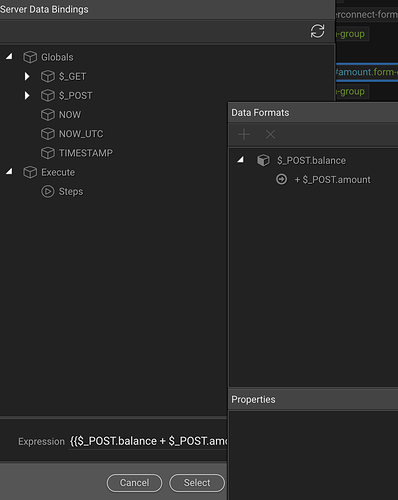Screen dimensions: 398x500
Task: Expand the $_POST node
Action: 27,96
